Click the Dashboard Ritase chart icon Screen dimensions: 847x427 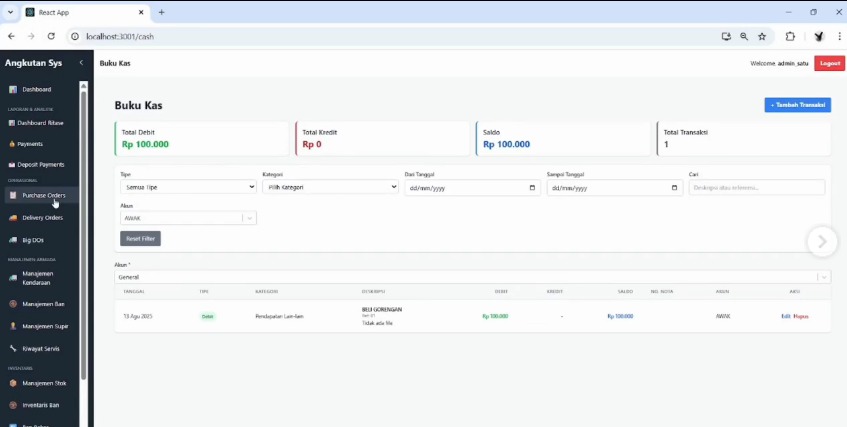pos(12,123)
